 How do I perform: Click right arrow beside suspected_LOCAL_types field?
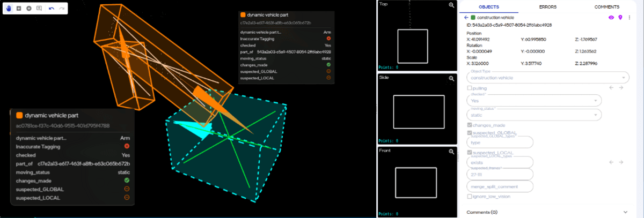point(621,162)
